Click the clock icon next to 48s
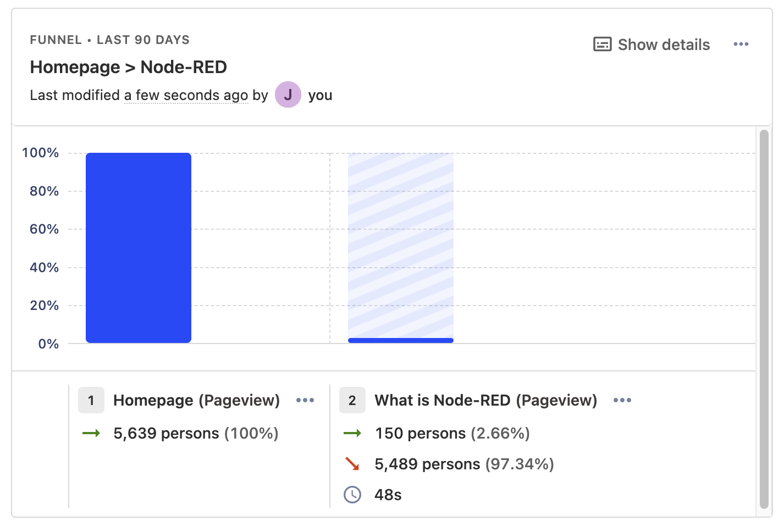Image resolution: width=784 pixels, height=532 pixels. [352, 494]
